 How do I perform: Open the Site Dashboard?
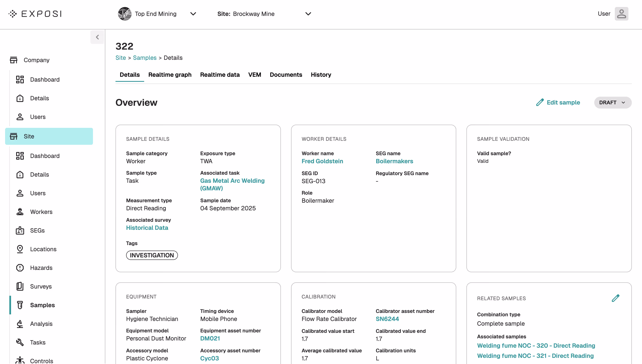point(45,155)
